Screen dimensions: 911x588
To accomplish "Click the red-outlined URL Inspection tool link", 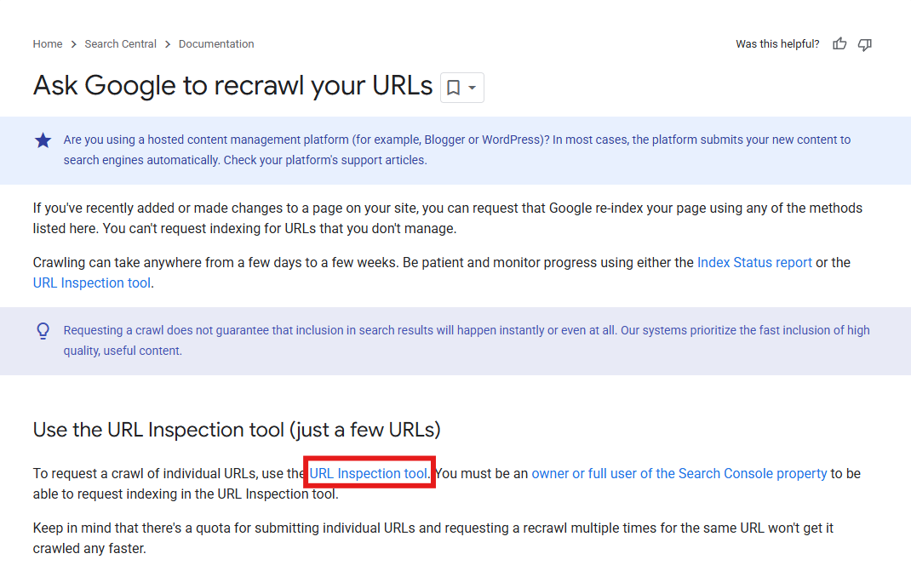I will point(369,474).
